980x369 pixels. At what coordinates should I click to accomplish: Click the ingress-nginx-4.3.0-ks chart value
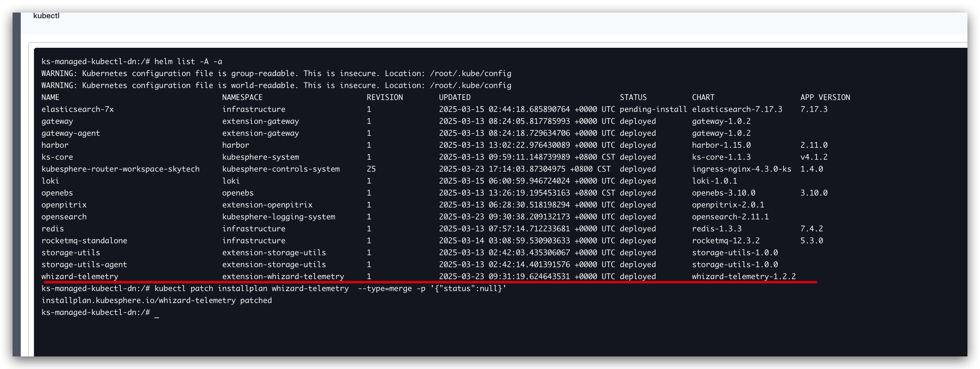(x=741, y=169)
